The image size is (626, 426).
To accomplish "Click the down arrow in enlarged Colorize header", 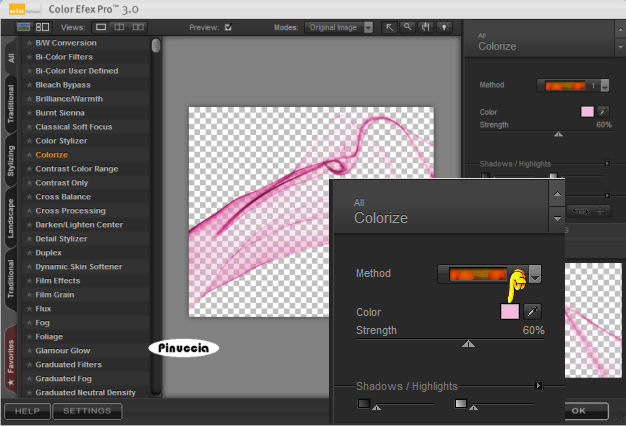I will [557, 219].
